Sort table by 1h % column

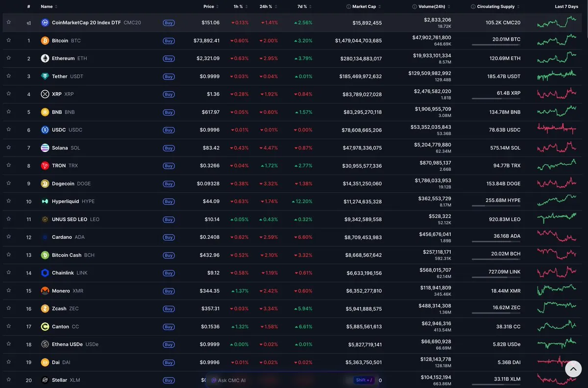click(241, 7)
